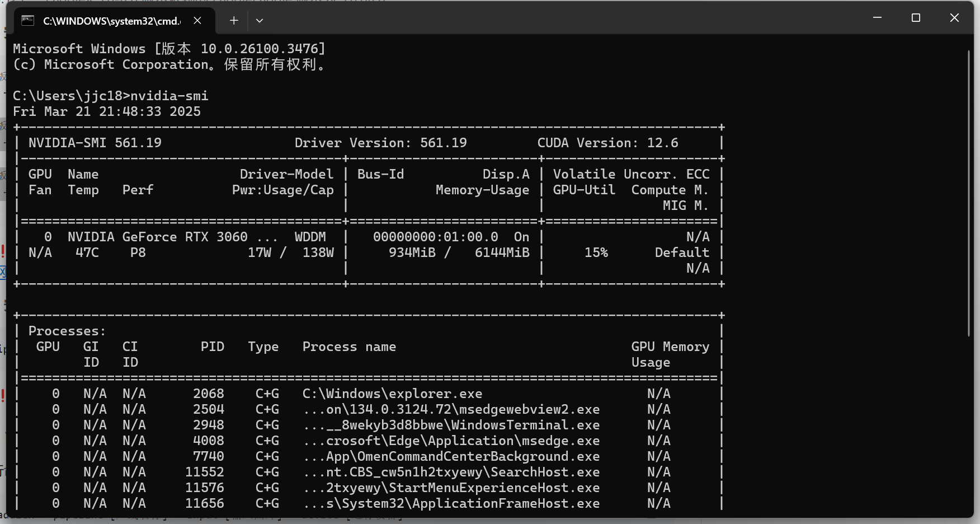The image size is (980, 524).
Task: Click the typed nvidia-smi command
Action: click(169, 96)
